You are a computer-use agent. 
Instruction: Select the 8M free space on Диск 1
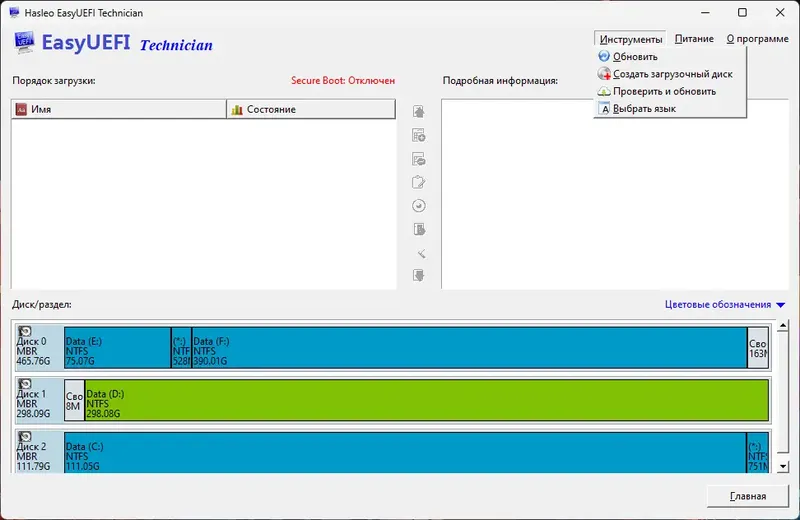tap(74, 400)
